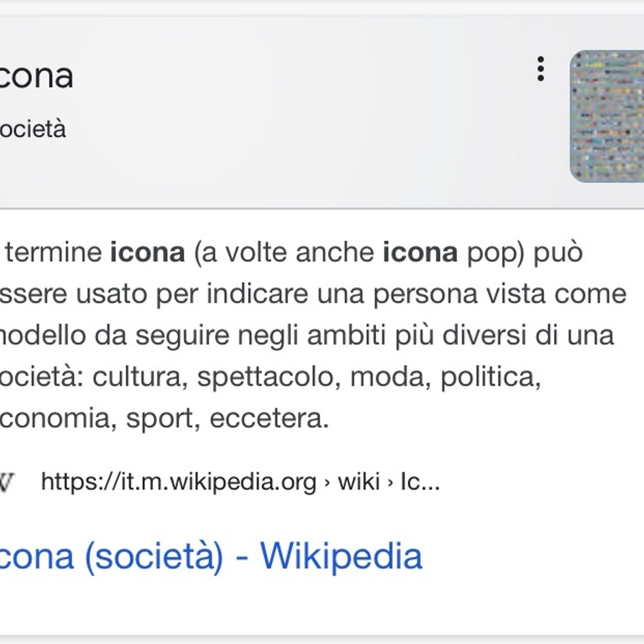Tap the word 'cultura' in the description

[138, 377]
